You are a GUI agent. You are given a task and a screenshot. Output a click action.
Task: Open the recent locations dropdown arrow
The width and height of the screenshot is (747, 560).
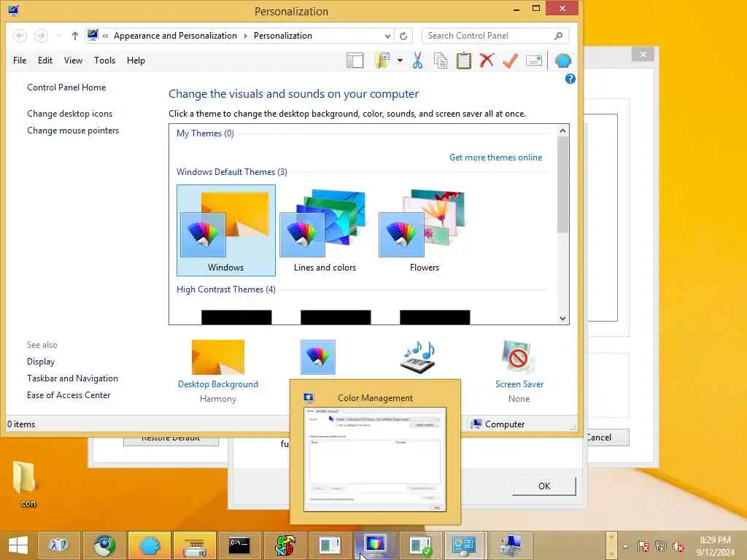coord(58,36)
